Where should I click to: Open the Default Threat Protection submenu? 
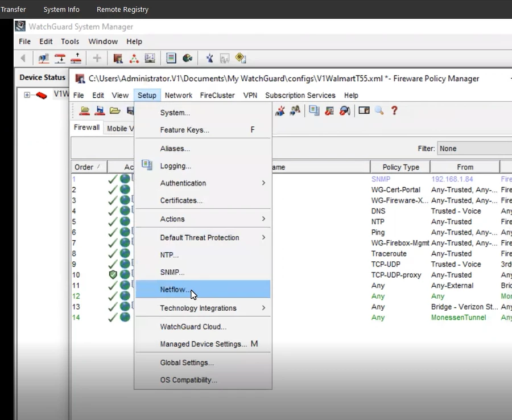tap(203, 237)
